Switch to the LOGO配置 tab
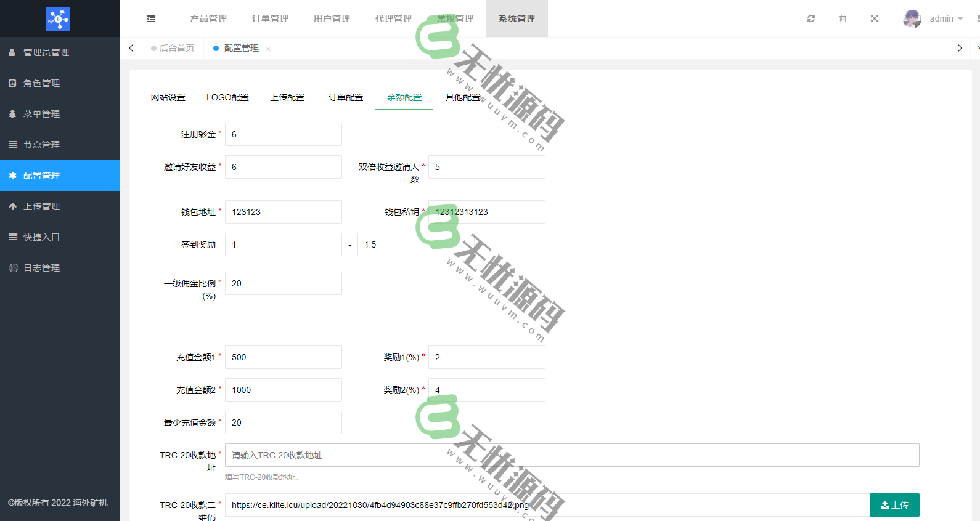This screenshot has height=521, width=980. click(x=227, y=97)
